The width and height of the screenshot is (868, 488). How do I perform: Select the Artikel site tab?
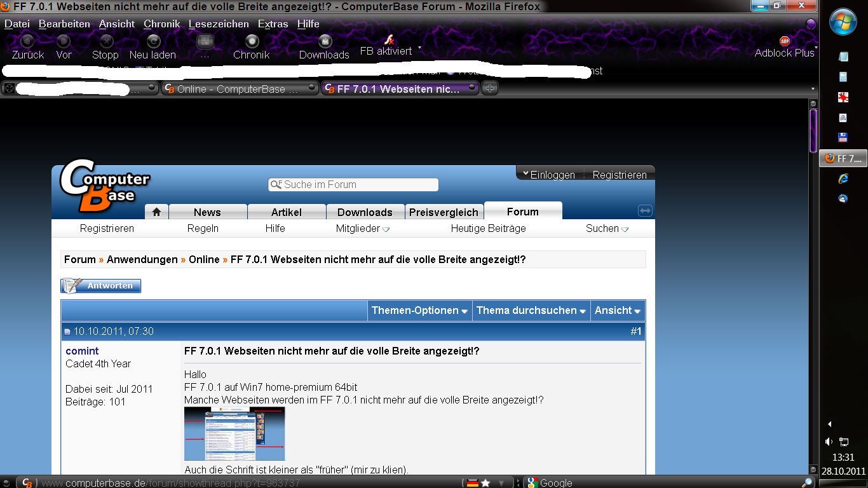point(287,212)
